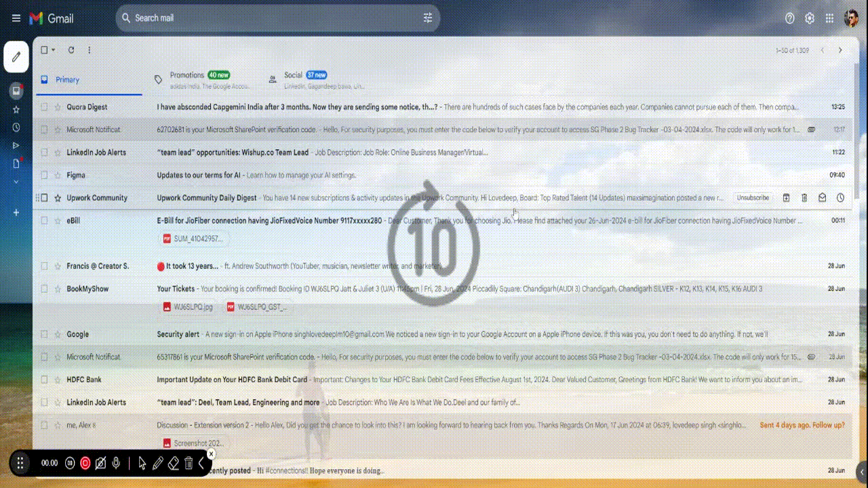
Task: Open Snoozed mail clock icon in sidebar
Action: 16,127
